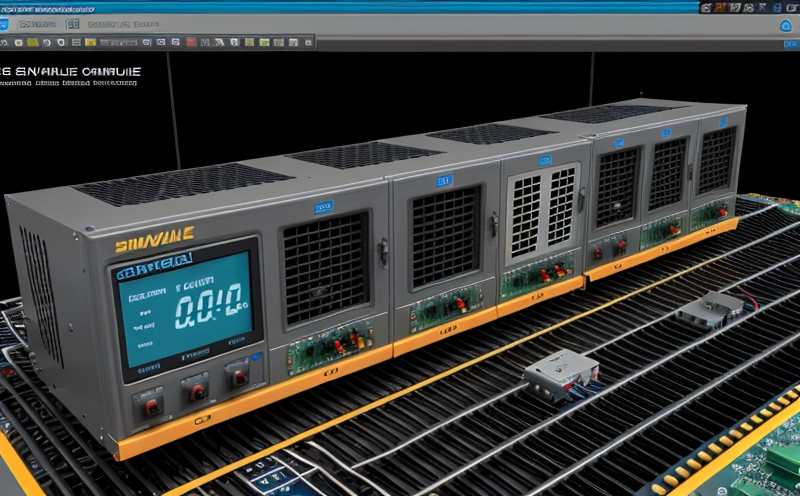Select the first text label in the gray bar
Viewport: 800px width, 496px height.
[x=39, y=24]
